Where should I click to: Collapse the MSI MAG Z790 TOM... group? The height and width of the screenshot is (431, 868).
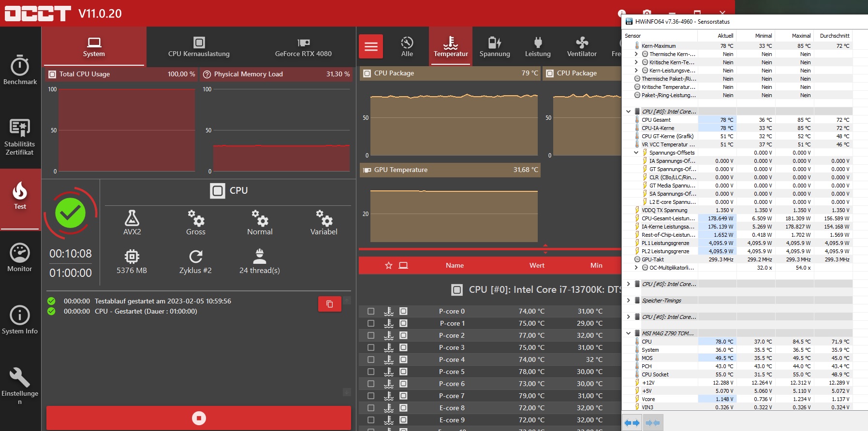click(628, 333)
